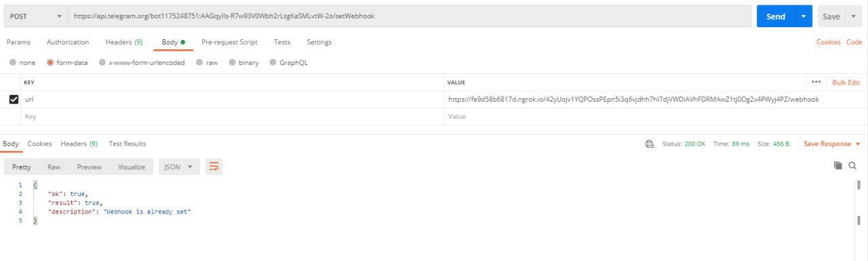This screenshot has width=868, height=261.
Task: Copy response body with copy icon
Action: click(838, 165)
